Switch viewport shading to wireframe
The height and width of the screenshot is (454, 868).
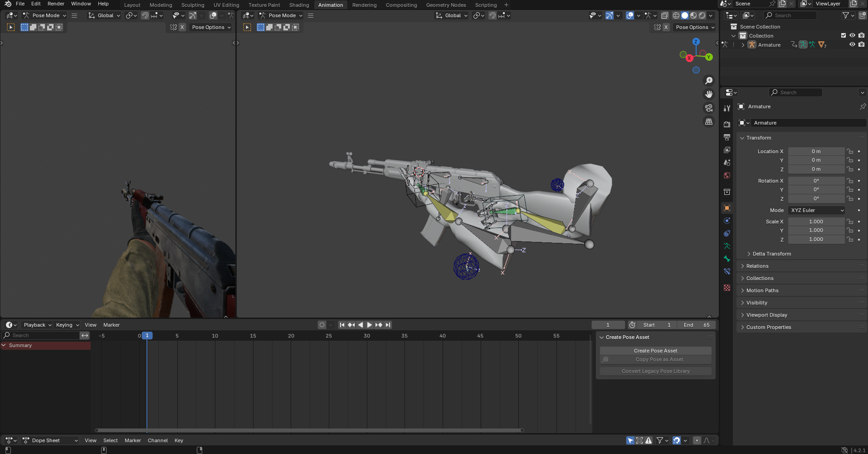pyautogui.click(x=676, y=15)
